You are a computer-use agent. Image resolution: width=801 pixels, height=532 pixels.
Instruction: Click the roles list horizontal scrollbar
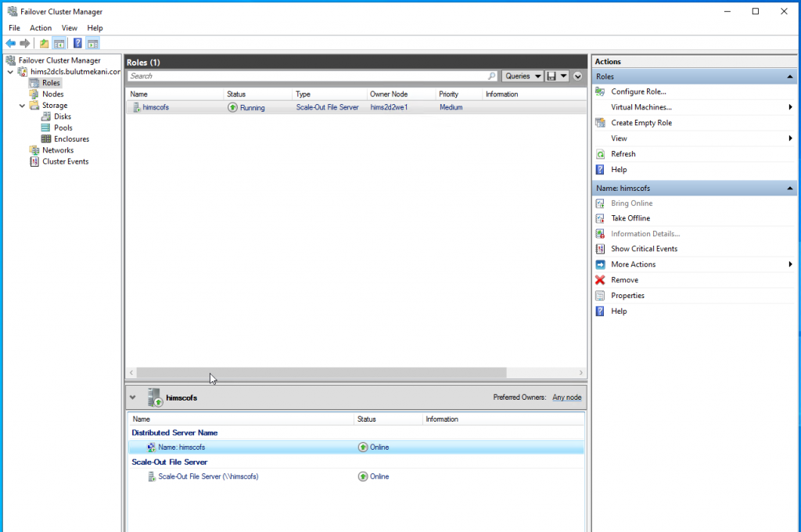[321, 372]
